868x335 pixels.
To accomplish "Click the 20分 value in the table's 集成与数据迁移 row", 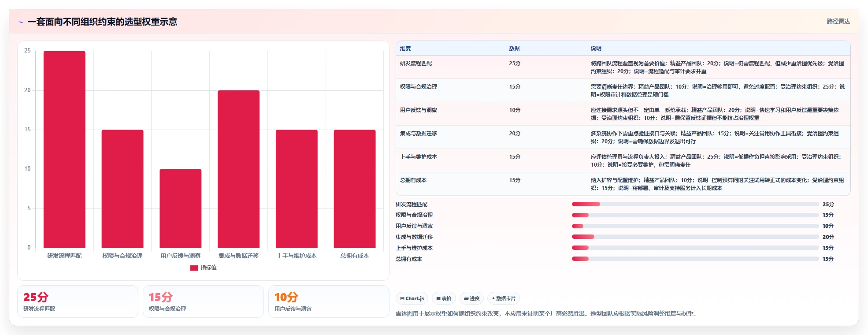I will (x=515, y=134).
